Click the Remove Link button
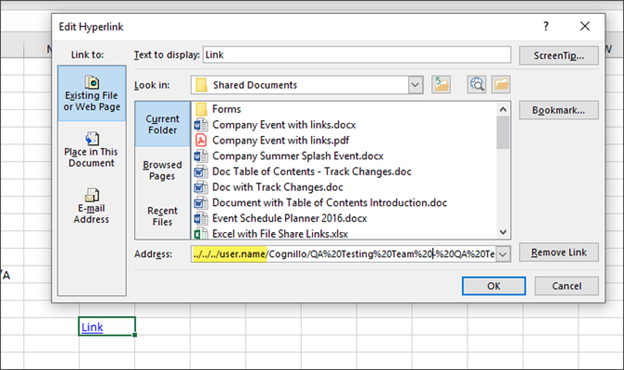Image resolution: width=624 pixels, height=370 pixels. point(559,252)
